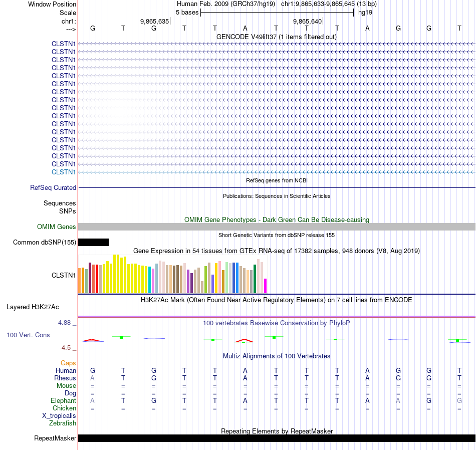
Task: Open '100 vertebrates Basewise Conservation by PhyloP' title
Action: (277, 323)
